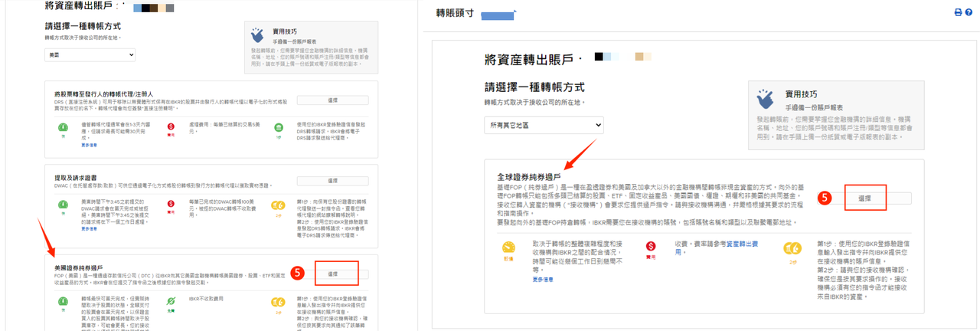This screenshot has width=980, height=331.
Task: Click the yellow 2-step icon in 提取及請求證書 section
Action: (x=279, y=205)
